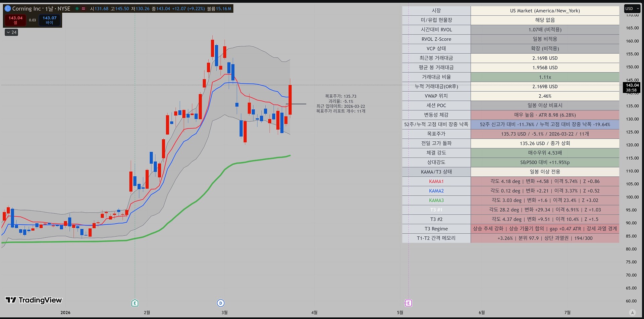Click the change value +12.07 (+9.22%)
This screenshot has width=644, height=319.
tap(188, 9)
